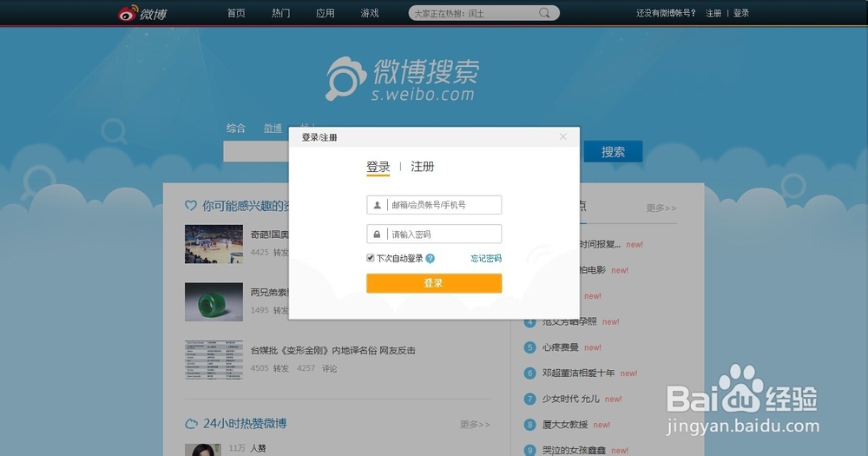This screenshot has width=868, height=456.
Task: Click 更多>> beside 24小时热赞微博
Action: click(475, 425)
